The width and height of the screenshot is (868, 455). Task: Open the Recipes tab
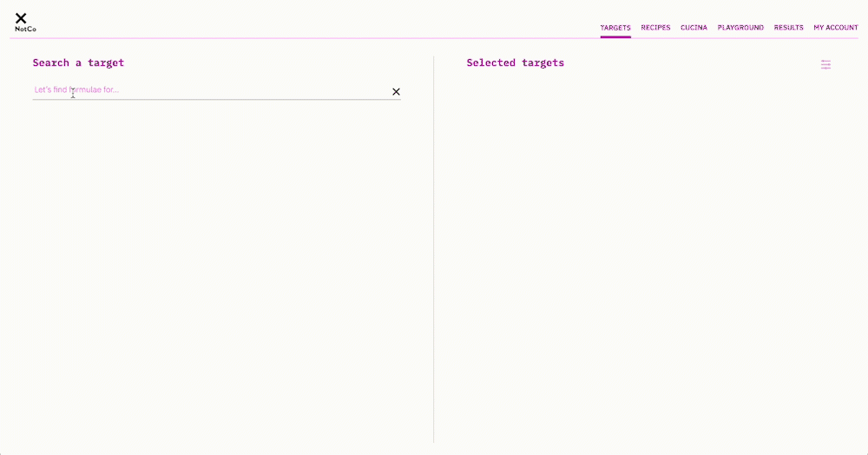pyautogui.click(x=655, y=28)
